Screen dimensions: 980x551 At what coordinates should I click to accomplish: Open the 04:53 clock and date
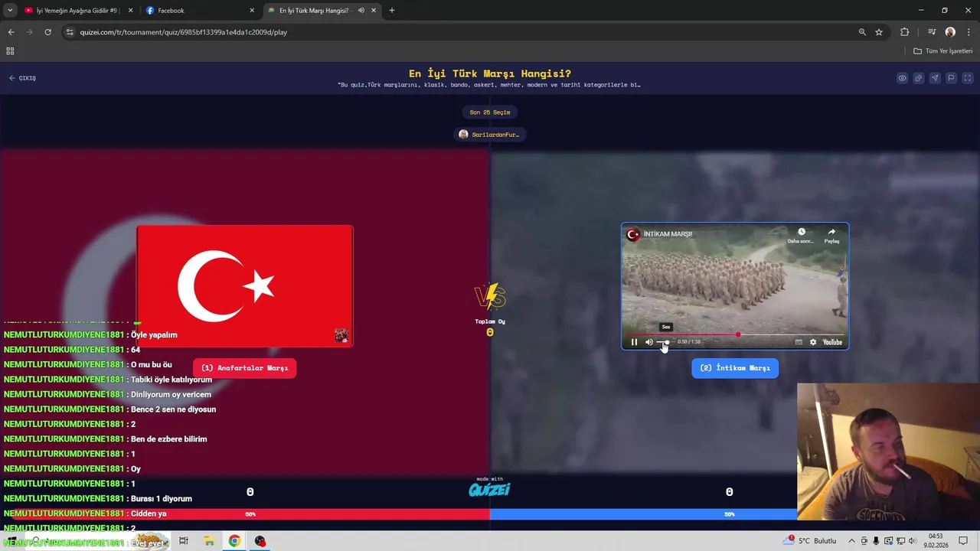(936, 541)
